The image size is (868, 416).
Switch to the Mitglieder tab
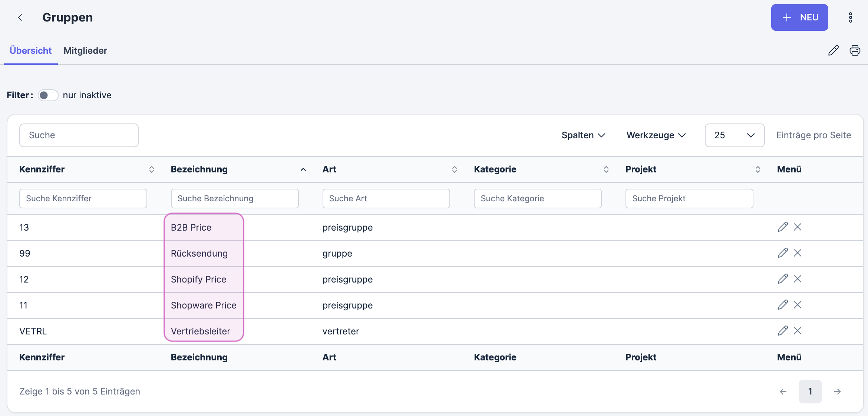click(x=85, y=50)
